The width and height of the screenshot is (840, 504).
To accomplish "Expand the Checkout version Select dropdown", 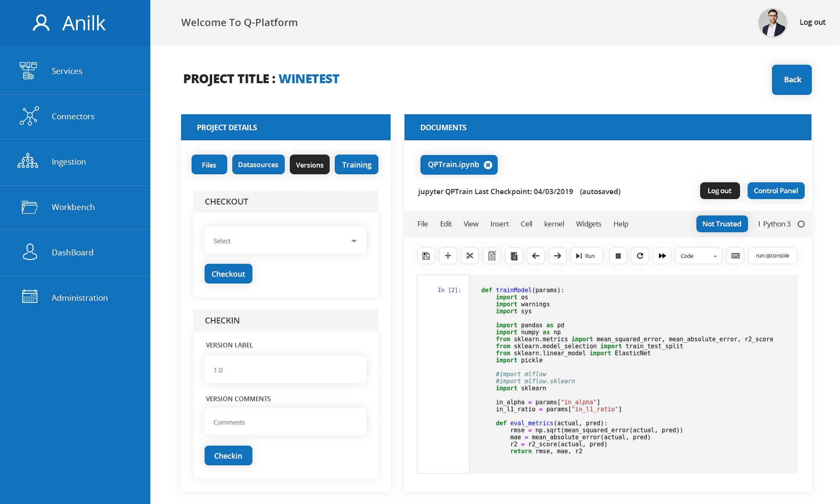I will click(x=285, y=241).
